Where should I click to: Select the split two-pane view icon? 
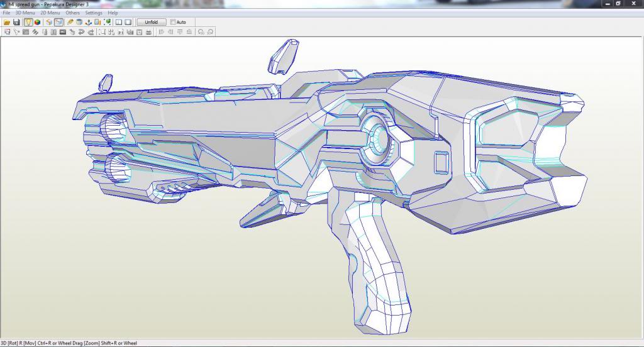(118, 22)
